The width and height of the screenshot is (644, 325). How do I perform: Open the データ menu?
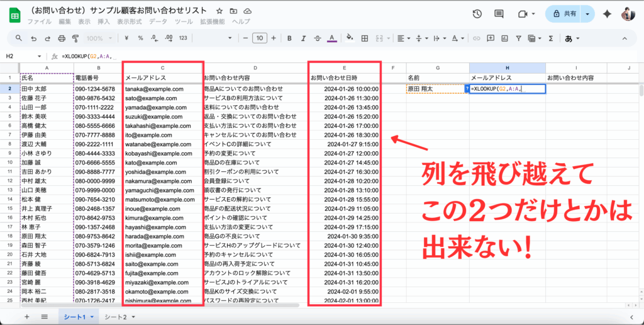pos(158,22)
